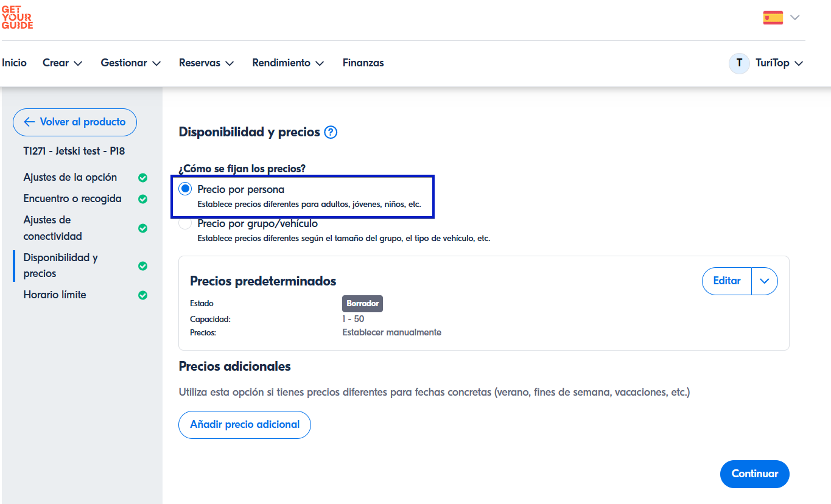Select Precio por grupo/vehículo radio button
The height and width of the screenshot is (504, 831).
186,224
